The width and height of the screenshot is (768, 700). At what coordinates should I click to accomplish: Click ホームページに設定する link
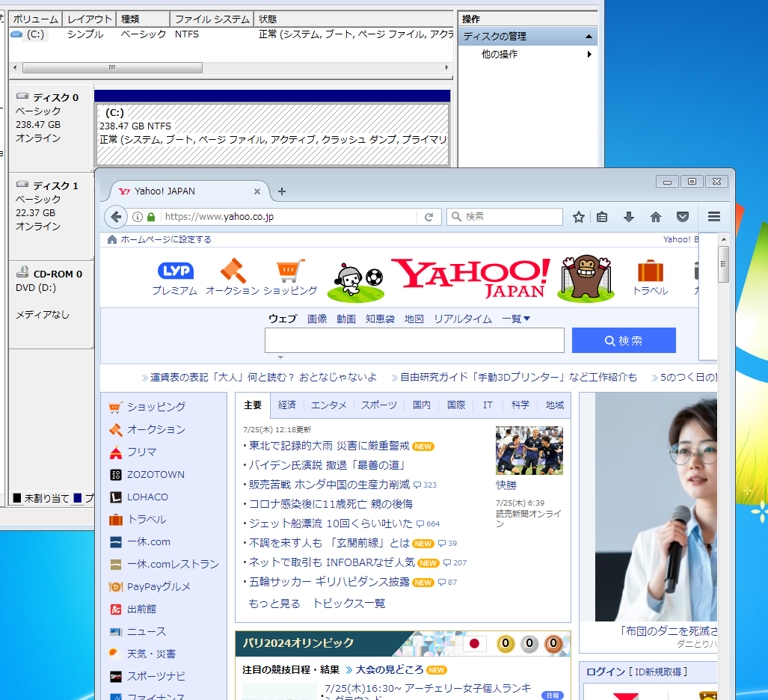pyautogui.click(x=166, y=239)
